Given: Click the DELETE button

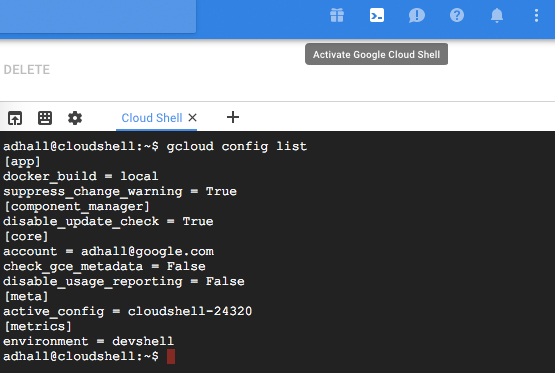Looking at the screenshot, I should [x=27, y=70].
